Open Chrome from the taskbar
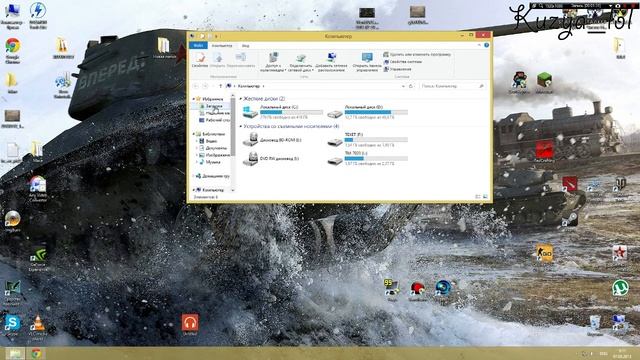 [x=36, y=353]
